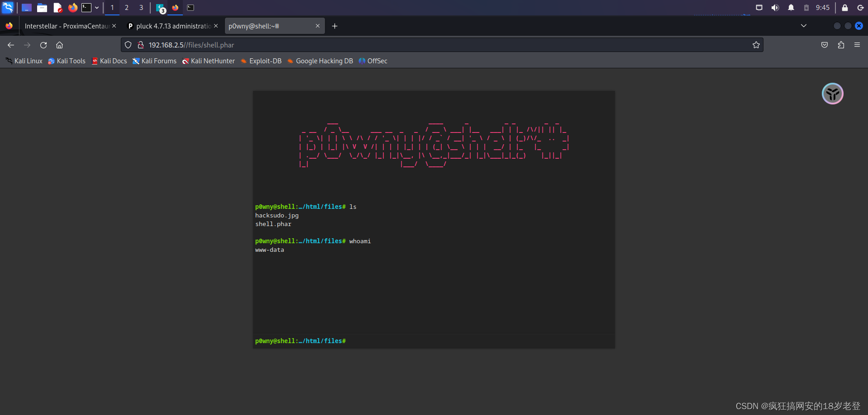Close the Interstellar - ProximaCentauri tab
This screenshot has height=415, width=868.
(114, 26)
